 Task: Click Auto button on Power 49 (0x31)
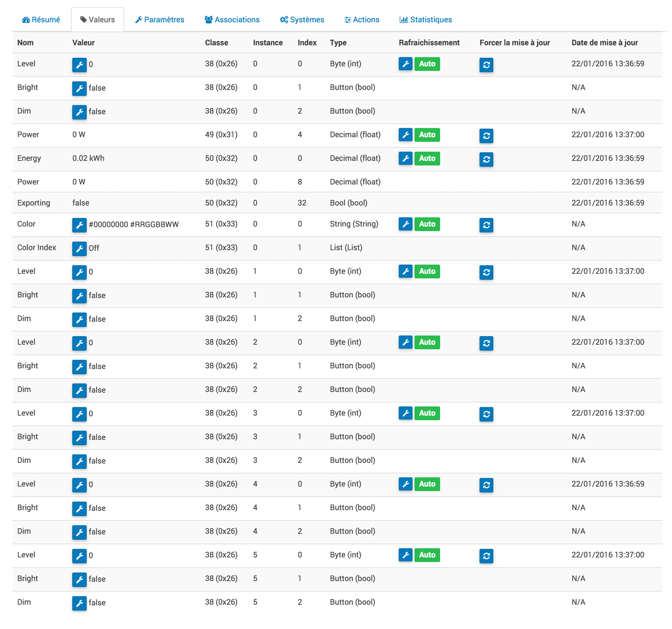[427, 135]
